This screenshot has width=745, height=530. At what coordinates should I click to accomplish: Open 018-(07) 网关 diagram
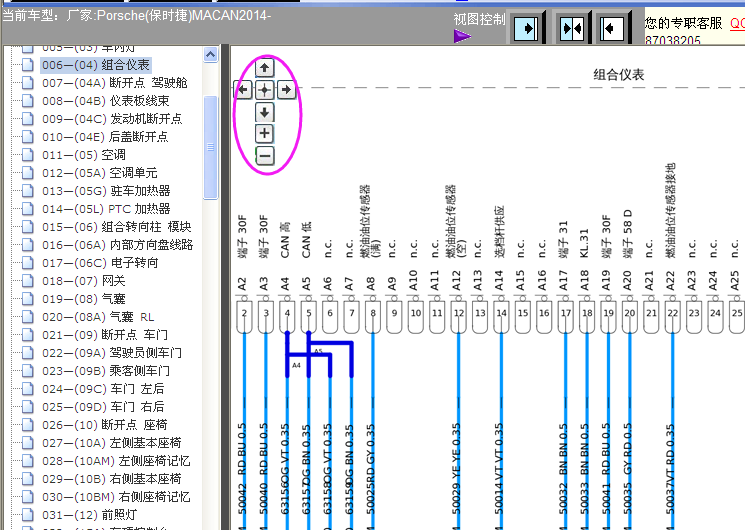pos(84,281)
